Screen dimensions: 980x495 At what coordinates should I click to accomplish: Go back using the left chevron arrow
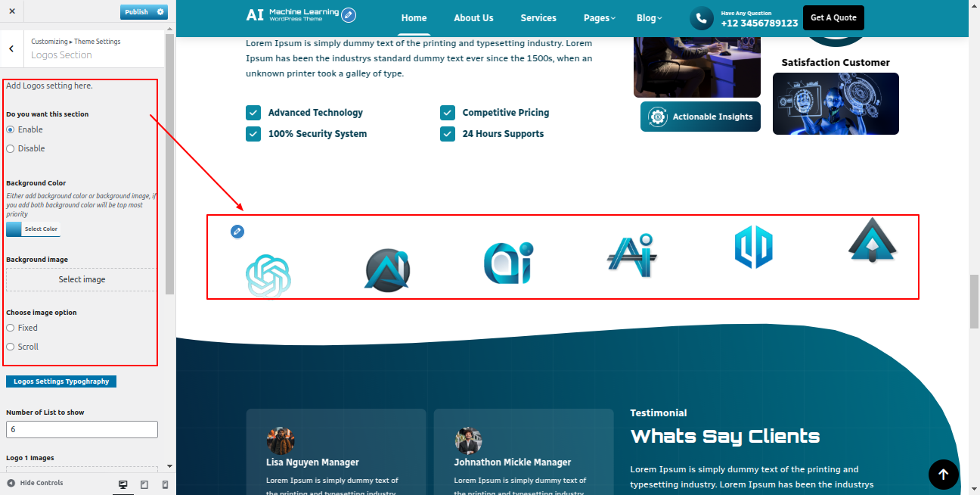point(11,48)
